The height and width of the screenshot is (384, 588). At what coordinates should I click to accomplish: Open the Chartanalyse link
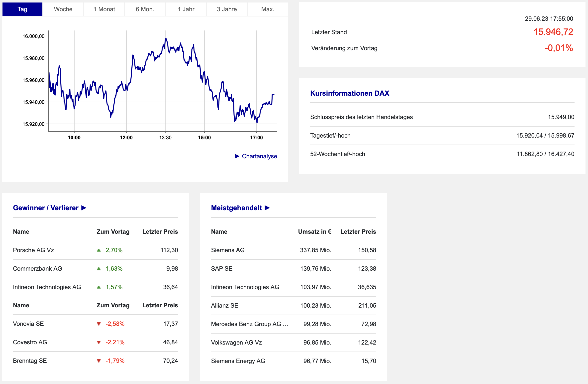click(x=259, y=156)
